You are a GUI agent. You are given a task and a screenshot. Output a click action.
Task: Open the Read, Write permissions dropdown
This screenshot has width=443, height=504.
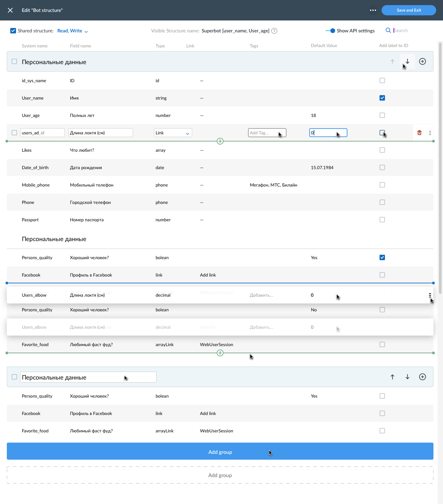(x=72, y=31)
